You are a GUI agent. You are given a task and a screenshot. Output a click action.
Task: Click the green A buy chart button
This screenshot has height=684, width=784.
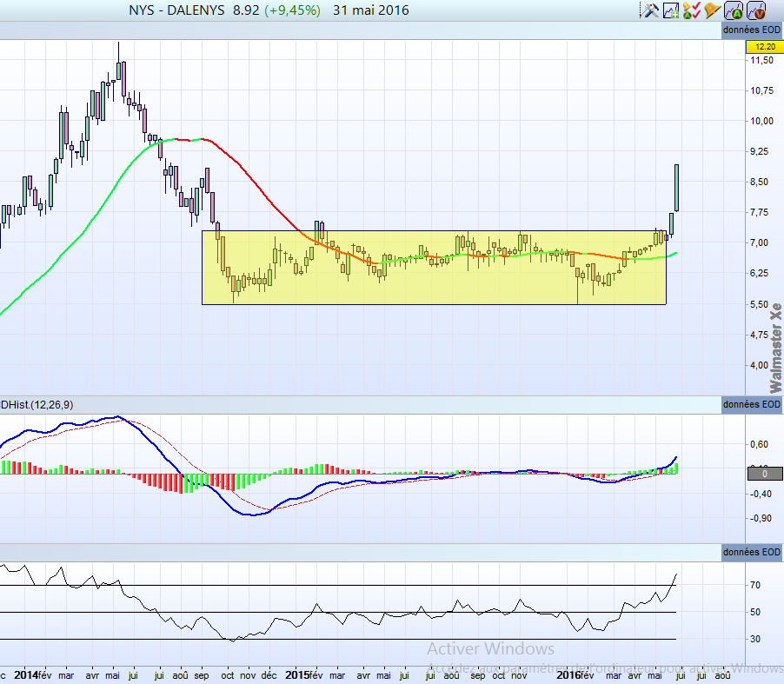click(734, 10)
